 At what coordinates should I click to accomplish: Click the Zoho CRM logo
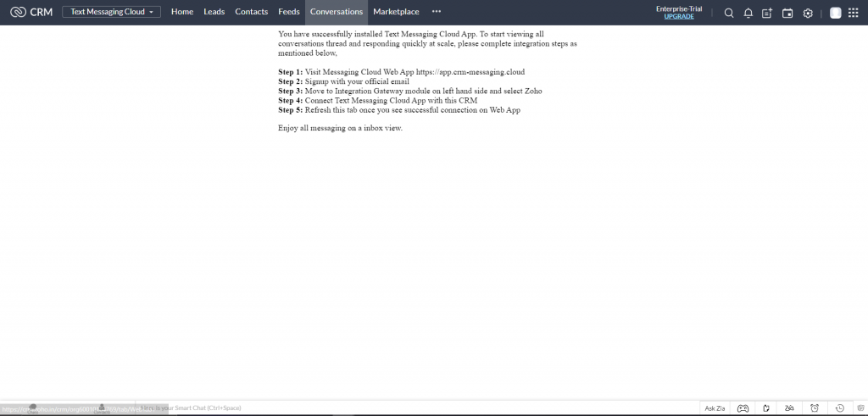(x=31, y=12)
